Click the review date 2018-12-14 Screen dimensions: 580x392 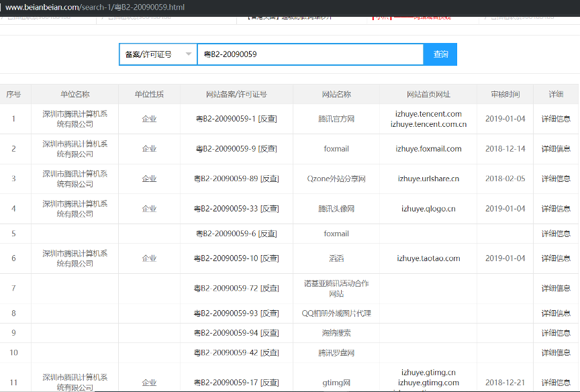tap(505, 148)
